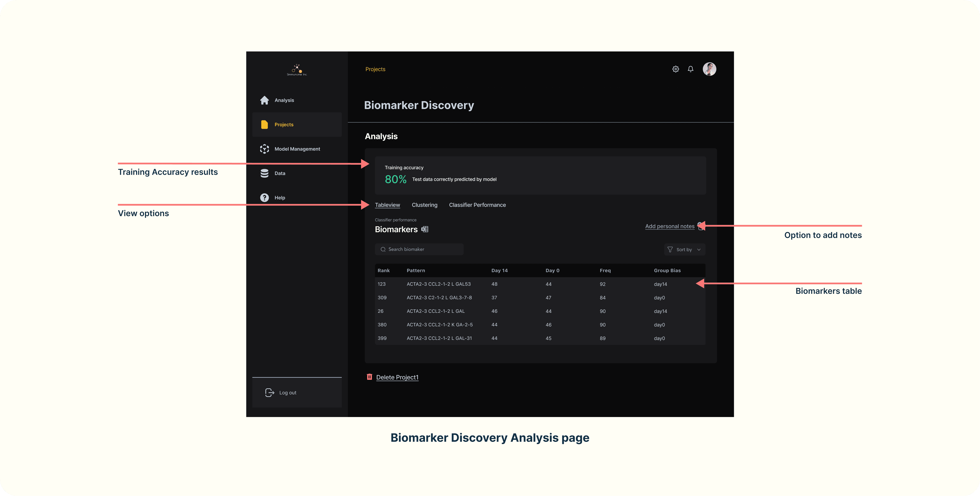The image size is (980, 496).
Task: Select the Projects file icon
Action: (264, 125)
